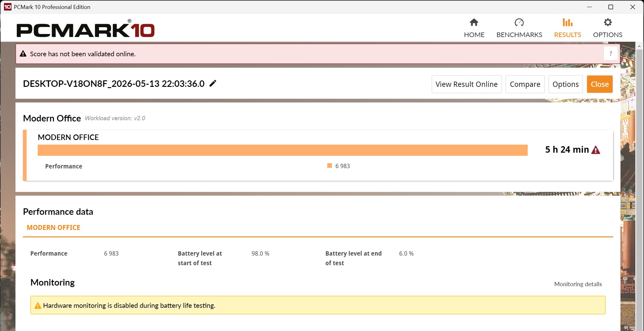Viewport: 644px width, 331px height.
Task: Click the Performance label in the data table
Action: 49,253
